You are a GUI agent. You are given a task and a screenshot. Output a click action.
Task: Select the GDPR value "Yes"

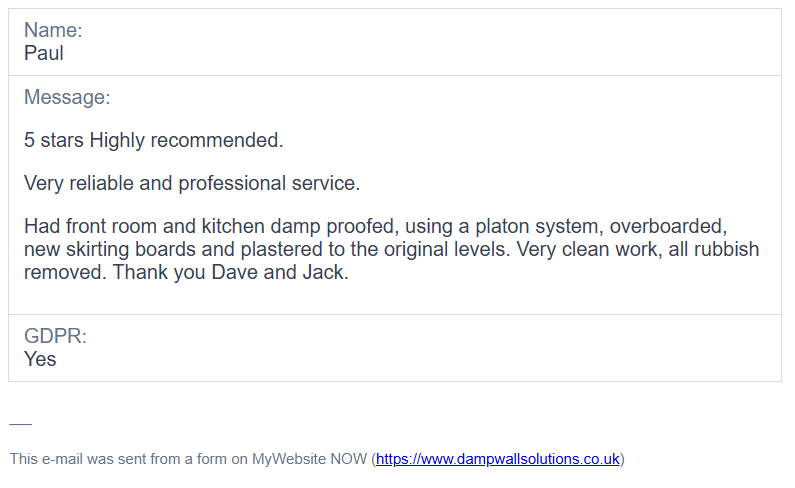(40, 359)
